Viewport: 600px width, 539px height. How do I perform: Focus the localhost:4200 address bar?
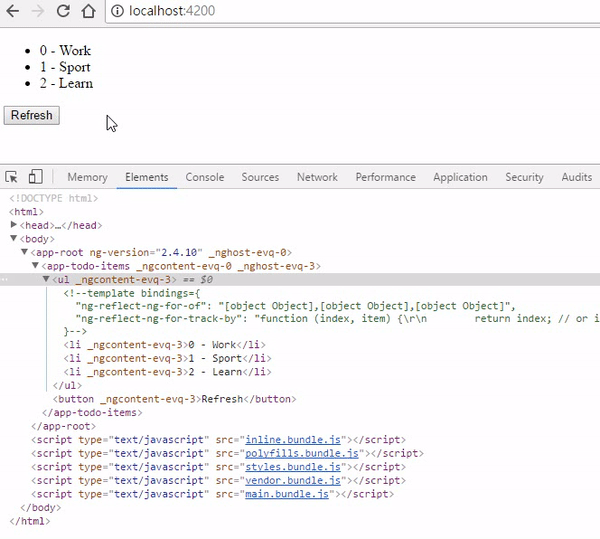coord(352,11)
